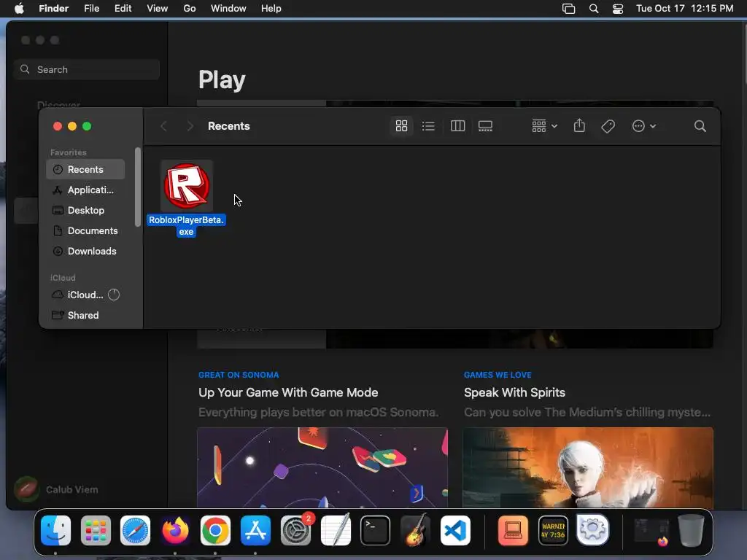Click the Game Mode story artwork
747x560 pixels.
tap(322, 467)
